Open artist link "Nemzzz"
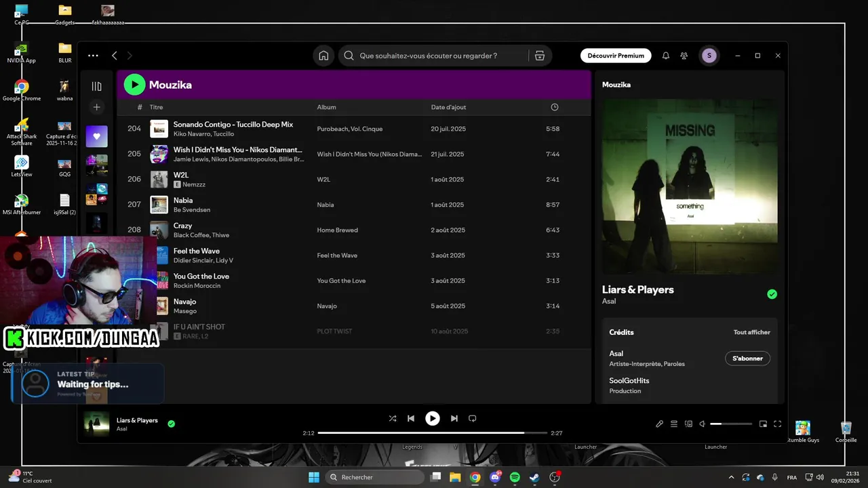Image resolution: width=868 pixels, height=488 pixels. [194, 184]
